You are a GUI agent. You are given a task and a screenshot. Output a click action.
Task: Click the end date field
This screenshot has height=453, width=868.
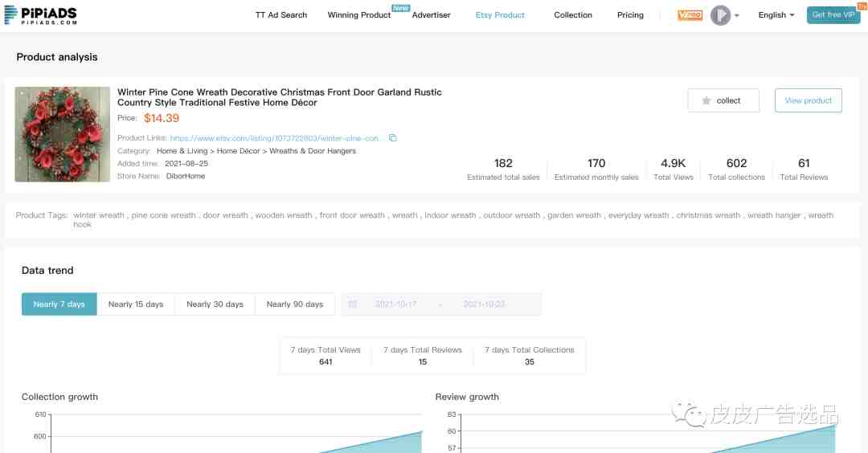484,304
